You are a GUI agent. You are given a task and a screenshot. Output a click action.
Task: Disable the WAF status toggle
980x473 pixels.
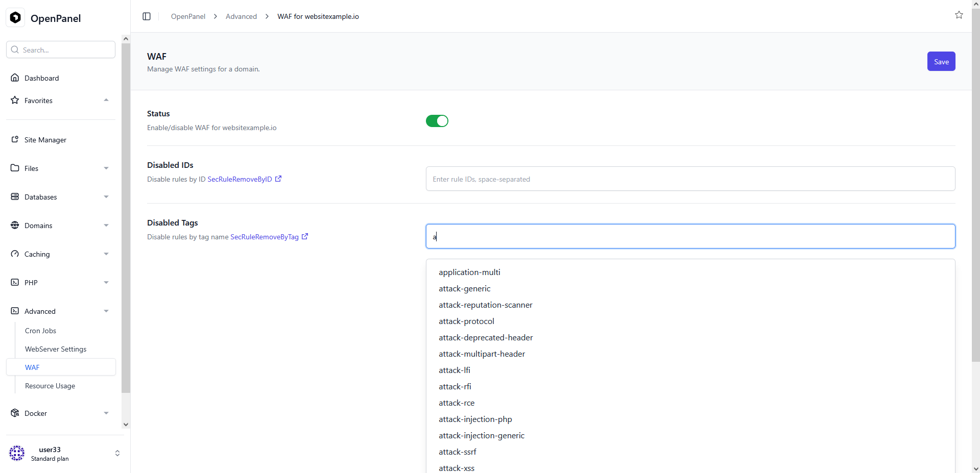pyautogui.click(x=437, y=121)
